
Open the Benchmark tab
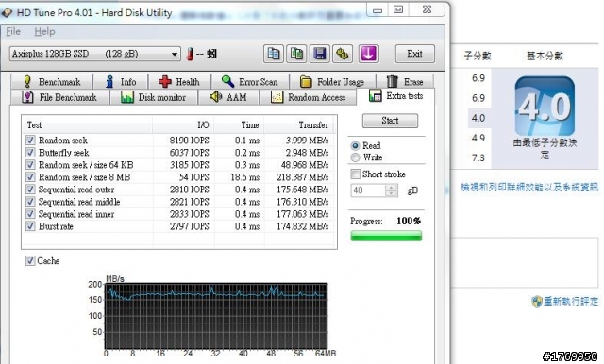tap(52, 82)
